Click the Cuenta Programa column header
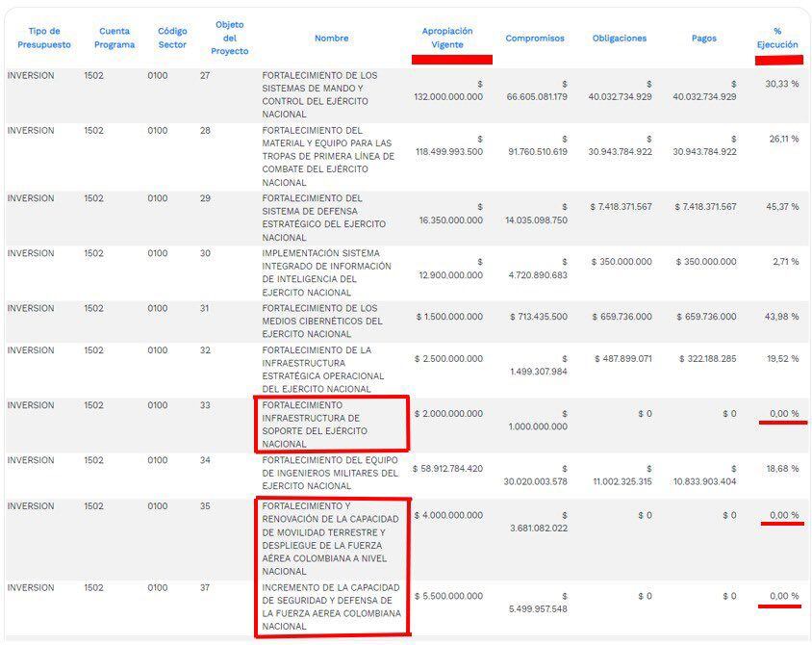 click(114, 38)
